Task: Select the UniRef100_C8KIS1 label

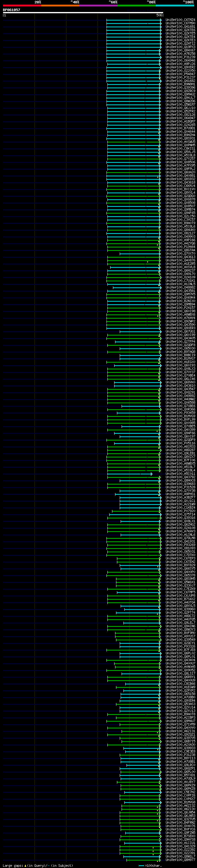Action: pyautogui.click(x=180, y=149)
